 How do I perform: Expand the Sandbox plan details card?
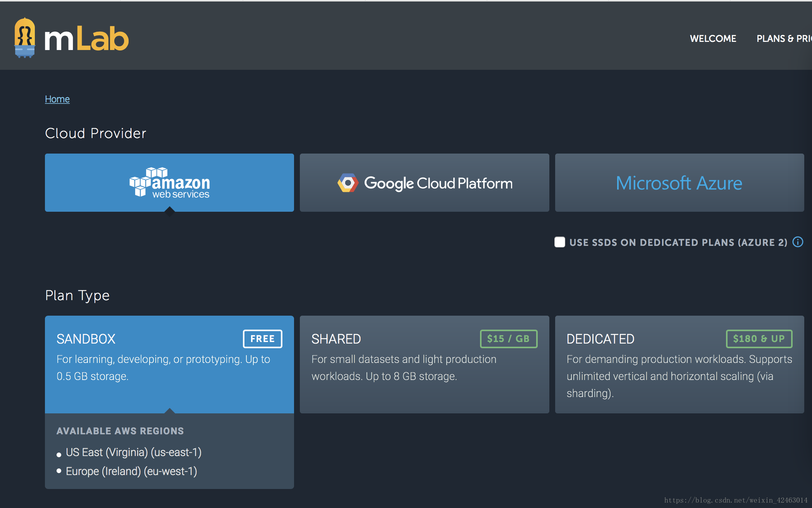tap(169, 365)
